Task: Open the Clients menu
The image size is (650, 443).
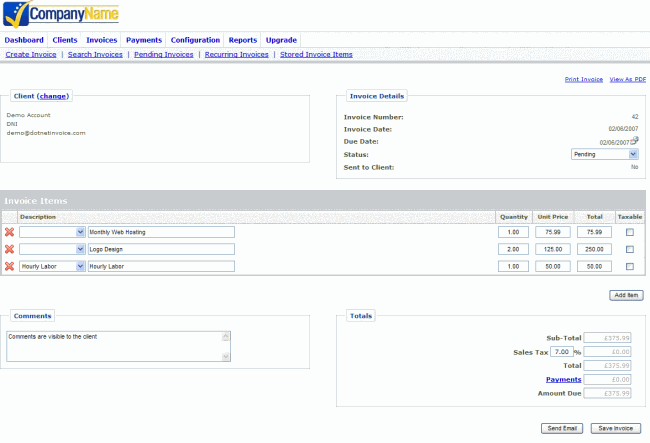Action: (x=65, y=40)
